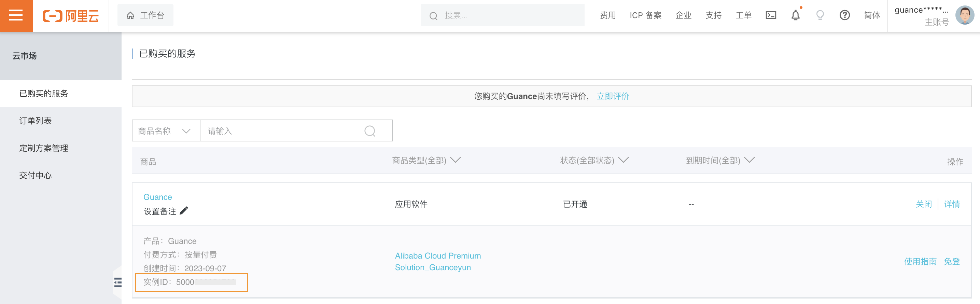The width and height of the screenshot is (980, 304).
Task: Open the ICP 备案 menu
Action: [x=646, y=15]
